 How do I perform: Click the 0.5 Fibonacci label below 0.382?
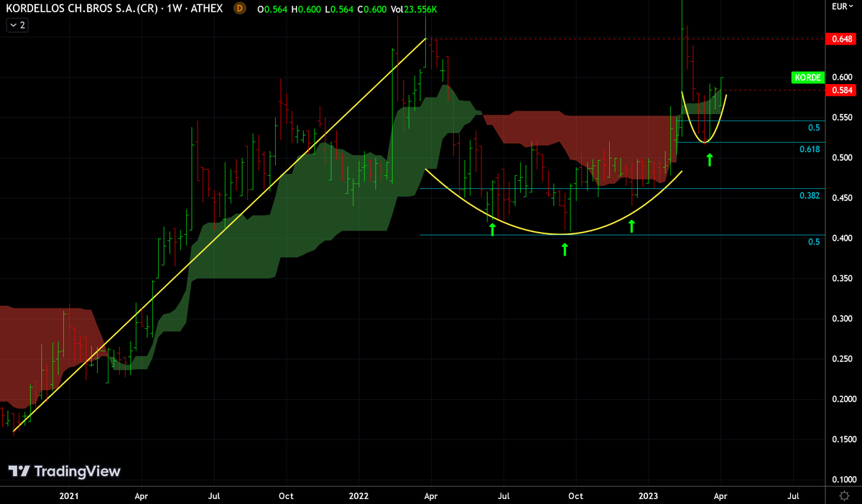pos(814,242)
